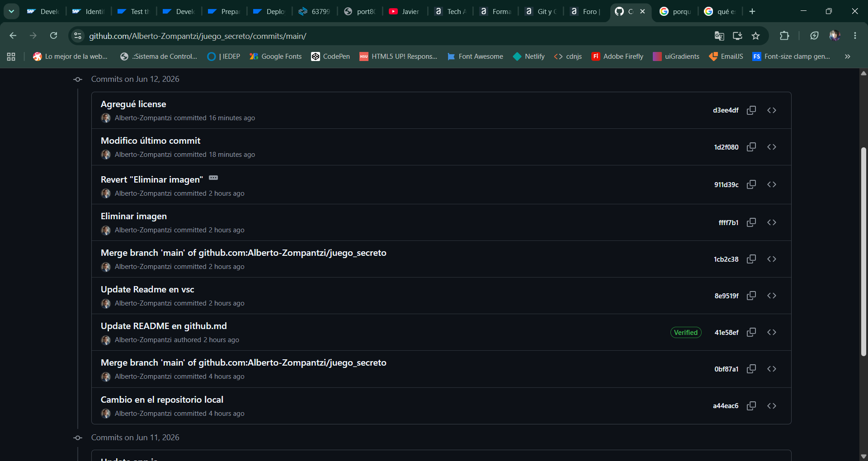Open commit hash link d3ee4df
Screen dimensions: 868x461
point(726,110)
